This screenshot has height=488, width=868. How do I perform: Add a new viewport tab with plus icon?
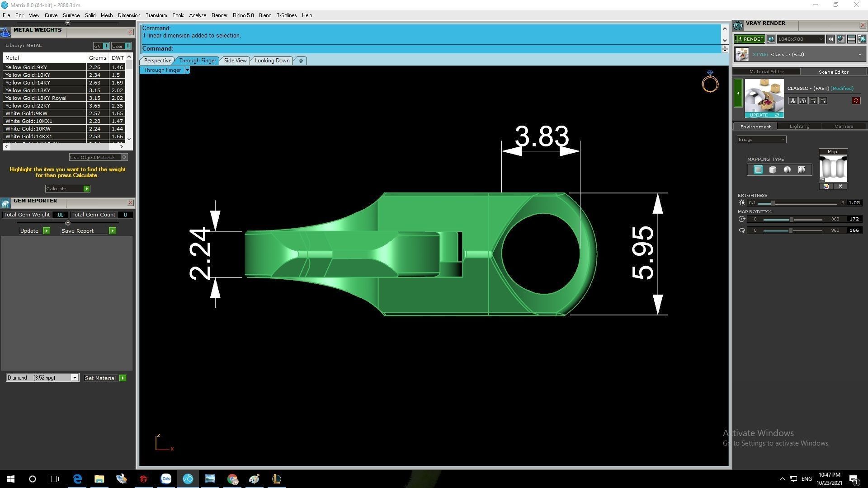(x=301, y=61)
